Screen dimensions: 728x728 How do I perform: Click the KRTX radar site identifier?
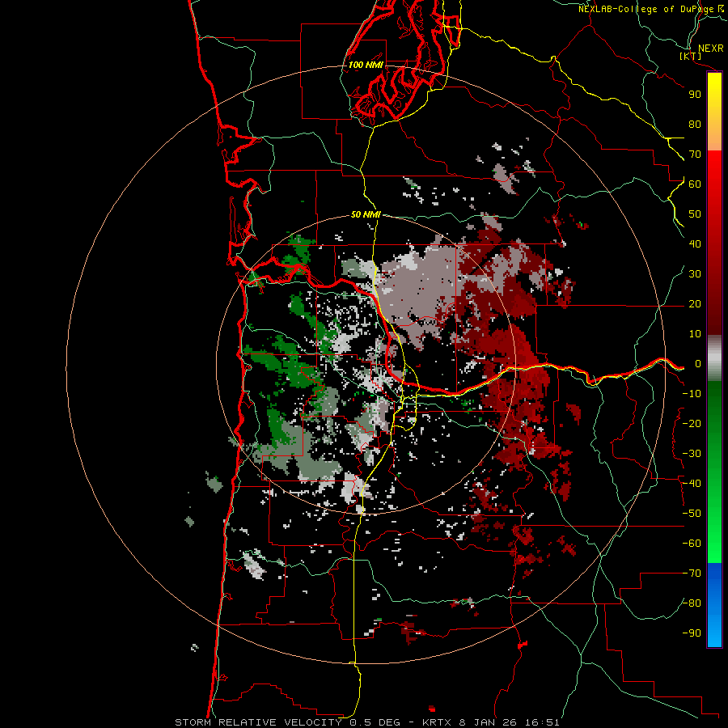click(437, 722)
